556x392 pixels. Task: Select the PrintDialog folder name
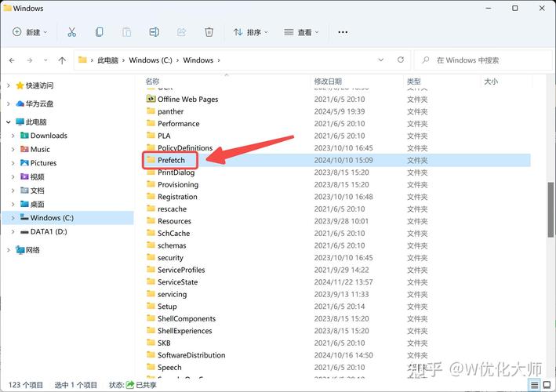[x=176, y=172]
